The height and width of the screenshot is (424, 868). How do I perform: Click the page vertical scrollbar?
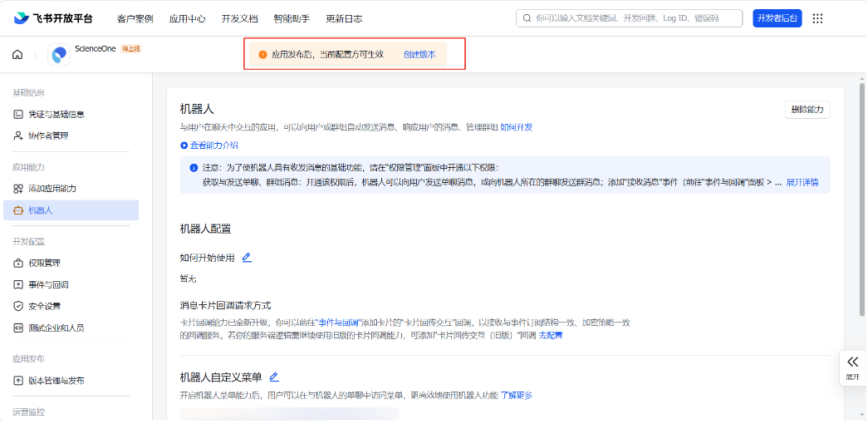862,200
